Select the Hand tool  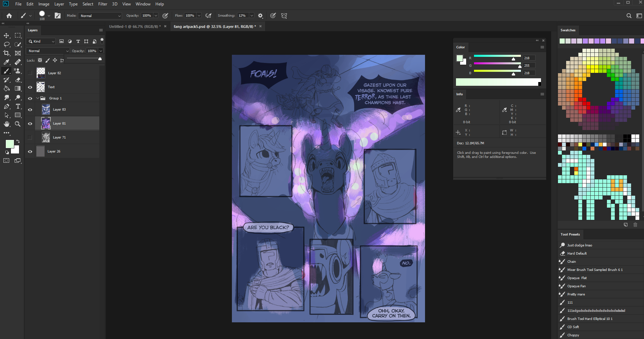click(6, 124)
